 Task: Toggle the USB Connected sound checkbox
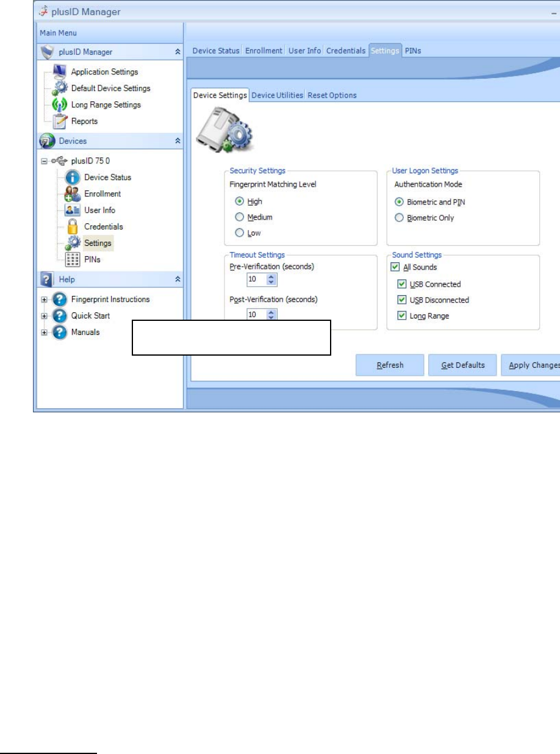(401, 284)
